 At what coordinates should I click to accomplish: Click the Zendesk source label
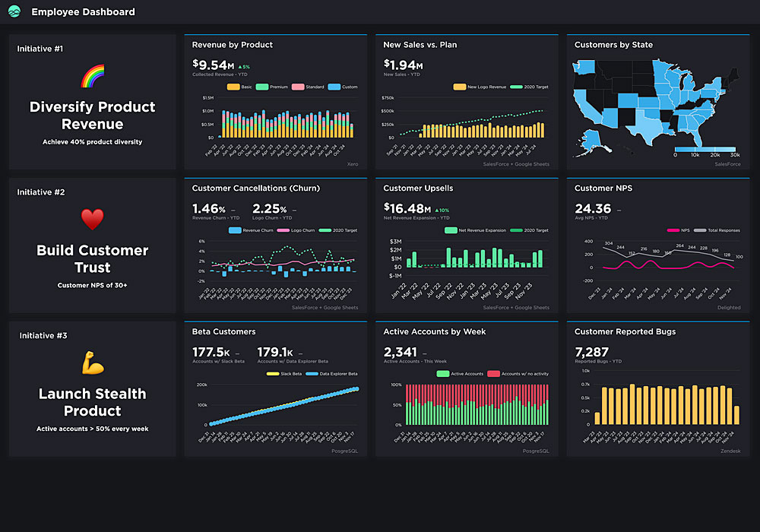[730, 451]
